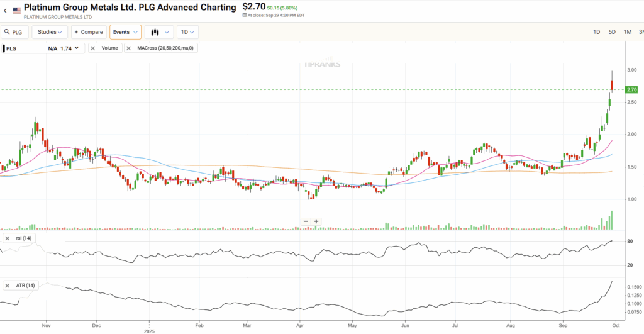Zoom in the chart with plus button
The width and height of the screenshot is (644, 334).
click(x=316, y=221)
